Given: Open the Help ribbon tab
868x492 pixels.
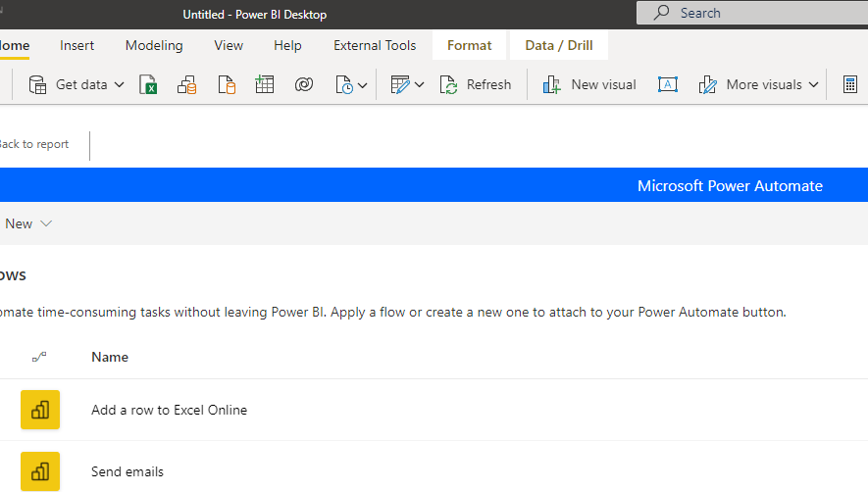Looking at the screenshot, I should 287,45.
